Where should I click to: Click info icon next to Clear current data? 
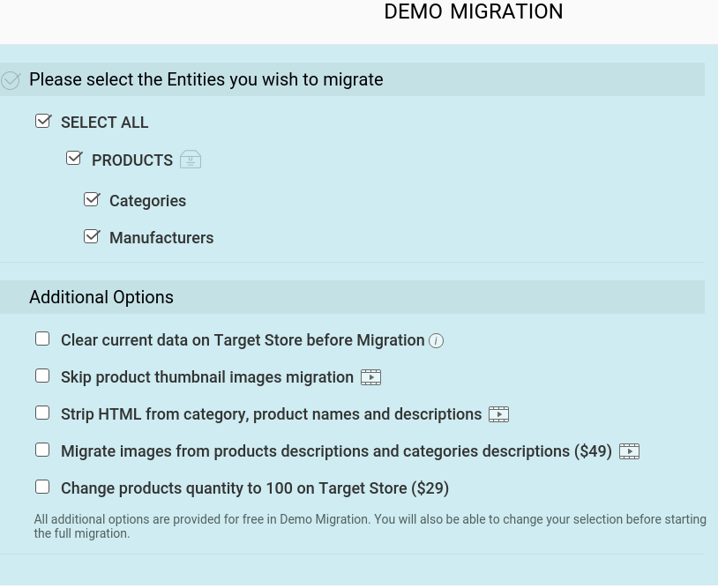coord(436,341)
